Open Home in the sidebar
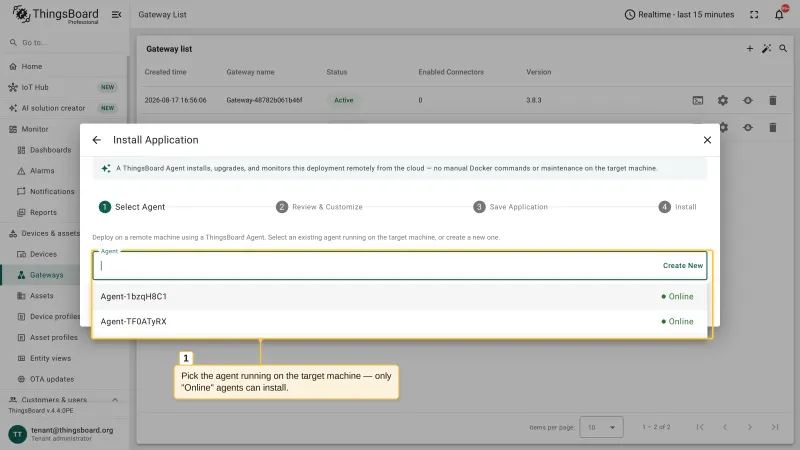This screenshot has height=450, width=800. [x=63, y=66]
